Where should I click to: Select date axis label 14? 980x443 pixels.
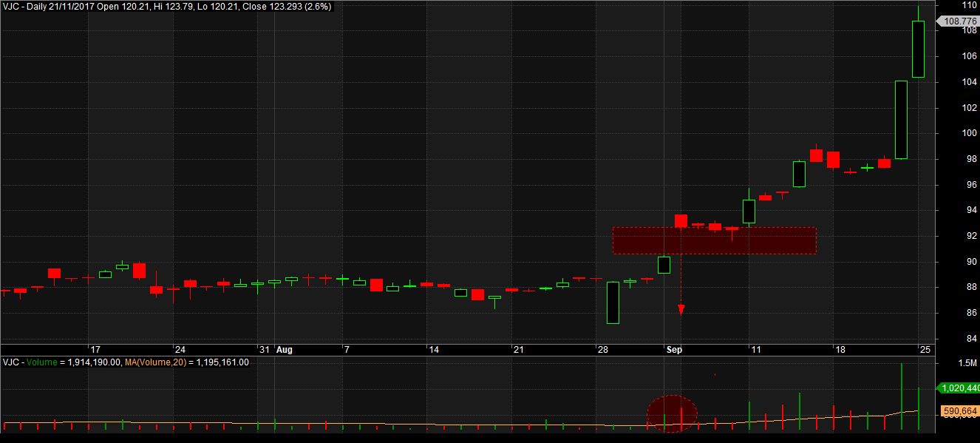(434, 350)
